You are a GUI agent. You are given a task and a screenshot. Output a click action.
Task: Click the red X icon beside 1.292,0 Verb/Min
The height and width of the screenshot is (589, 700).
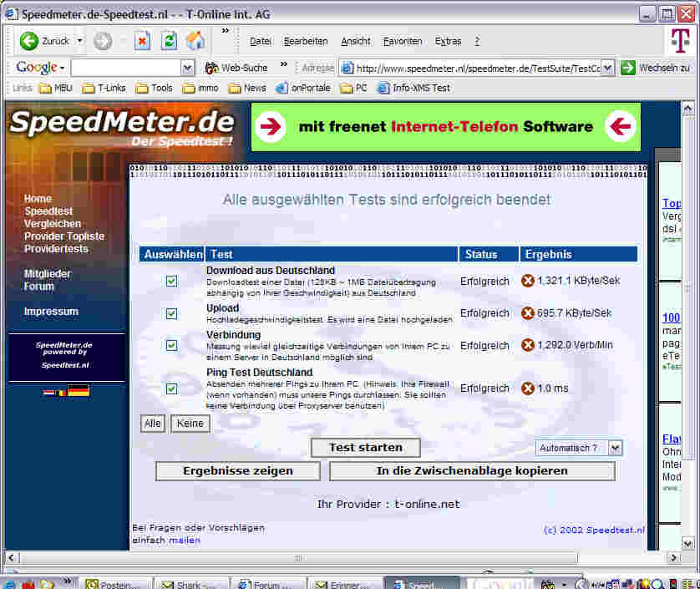pos(528,345)
